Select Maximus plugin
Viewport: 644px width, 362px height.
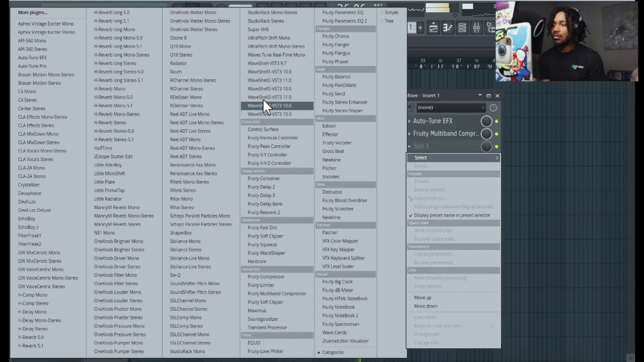(257, 311)
